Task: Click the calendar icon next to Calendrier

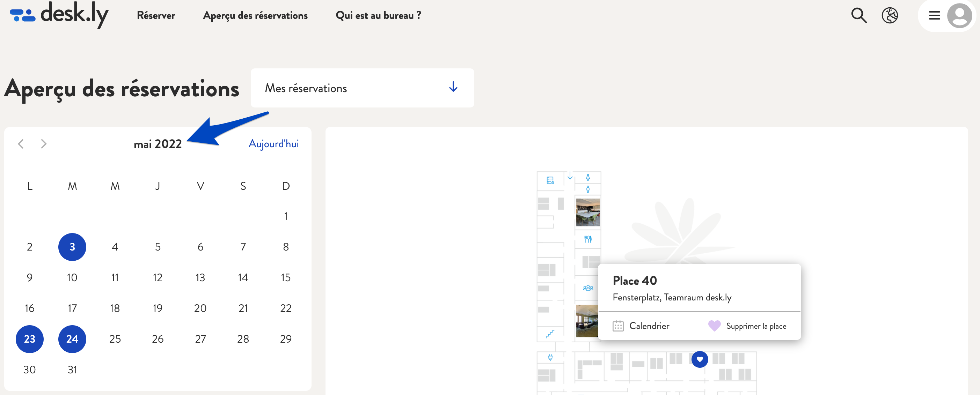Action: [x=618, y=325]
